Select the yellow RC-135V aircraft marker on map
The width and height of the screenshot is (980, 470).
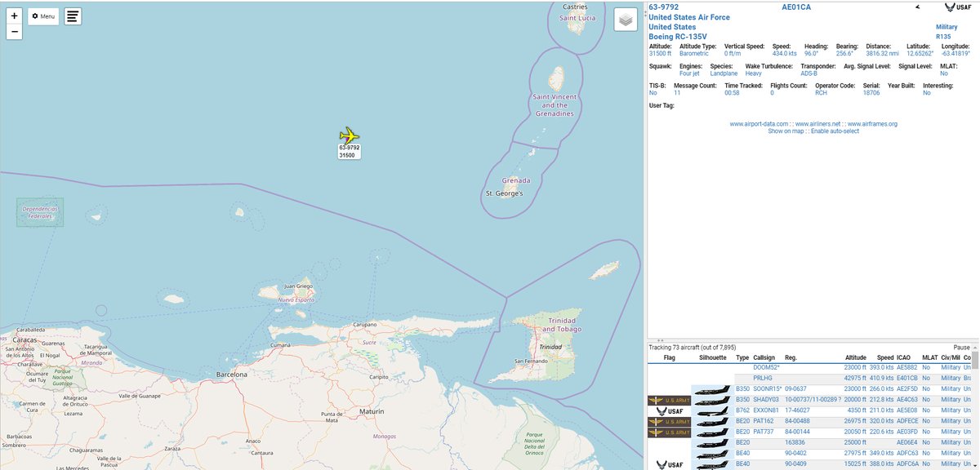click(x=350, y=135)
